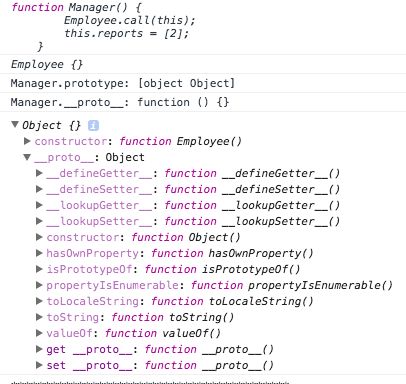Collapse the top-level Object {} tree
This screenshot has height=384, width=406.
[15, 125]
